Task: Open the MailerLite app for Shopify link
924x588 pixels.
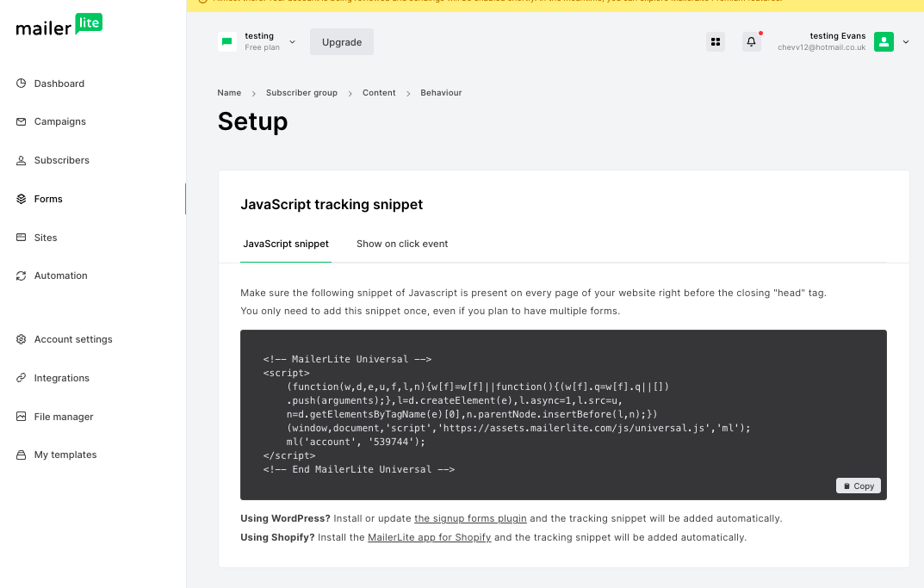Action: tap(429, 537)
